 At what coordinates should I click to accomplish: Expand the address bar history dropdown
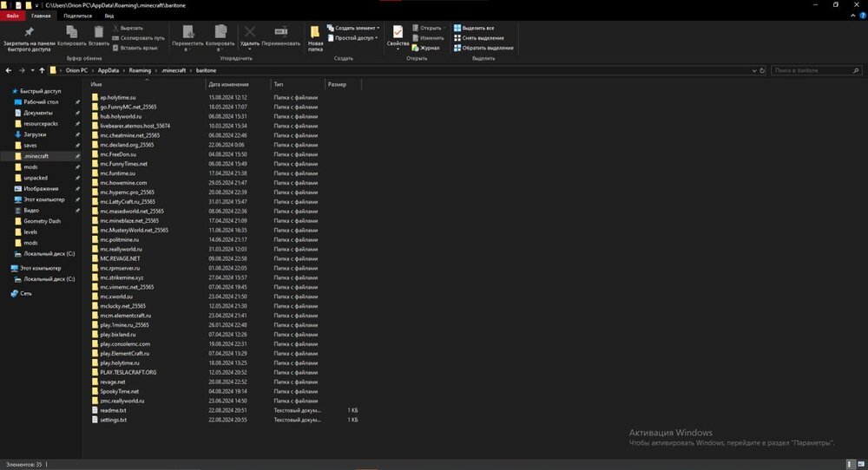point(754,70)
